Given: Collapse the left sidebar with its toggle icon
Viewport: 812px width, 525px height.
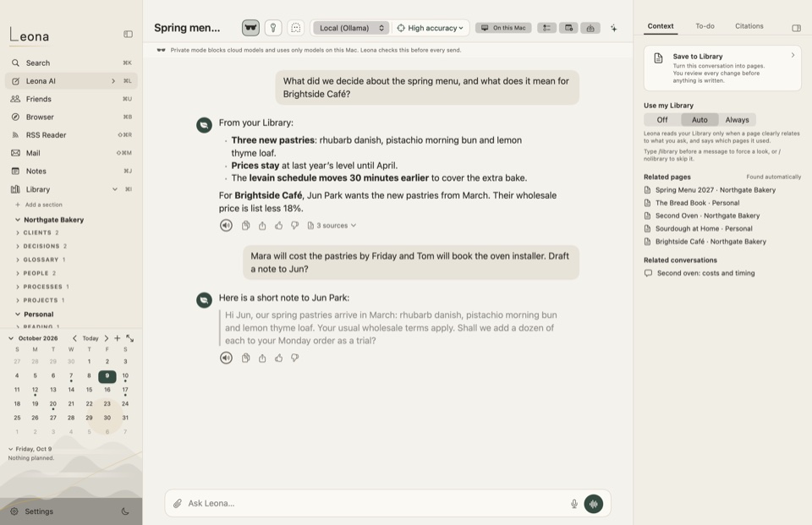Looking at the screenshot, I should click(128, 34).
